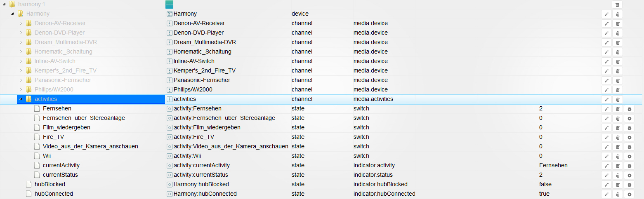Collapse the Harmony device node

pos(13,14)
